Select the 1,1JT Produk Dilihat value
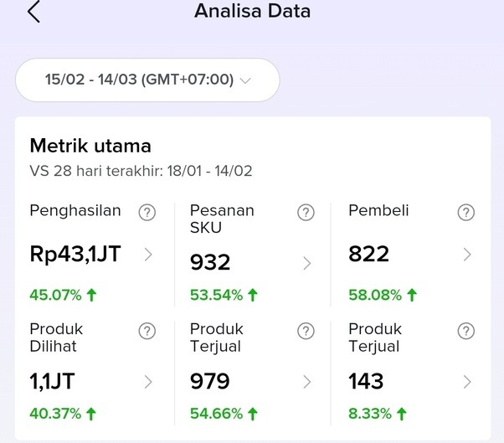Viewport: 504px width, 443px height. point(52,382)
